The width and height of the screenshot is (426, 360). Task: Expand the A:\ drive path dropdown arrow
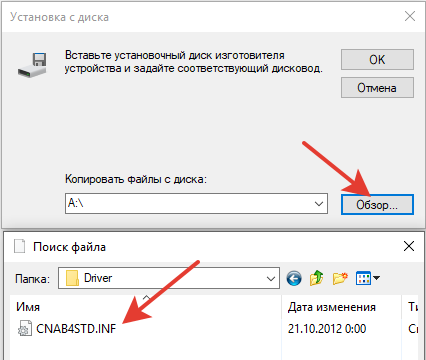pyautogui.click(x=319, y=203)
